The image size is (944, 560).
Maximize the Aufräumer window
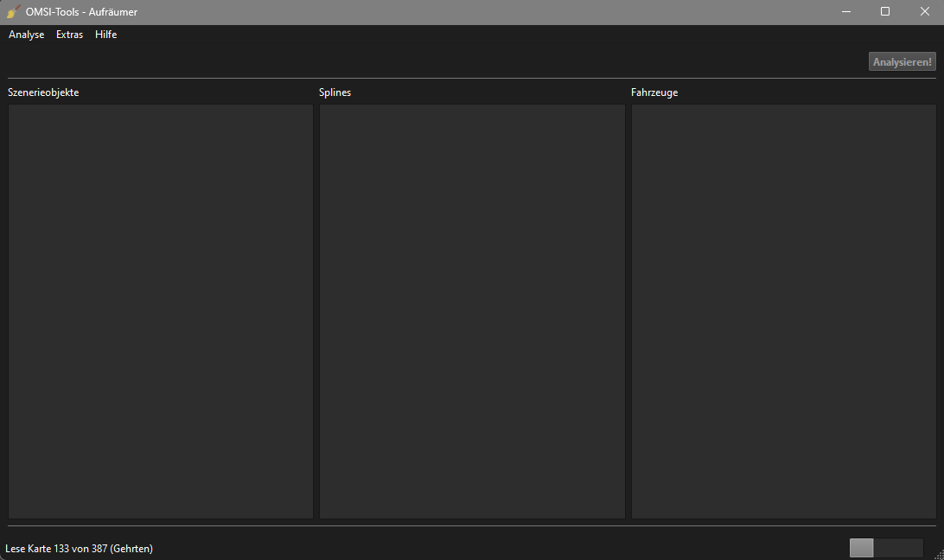click(885, 12)
